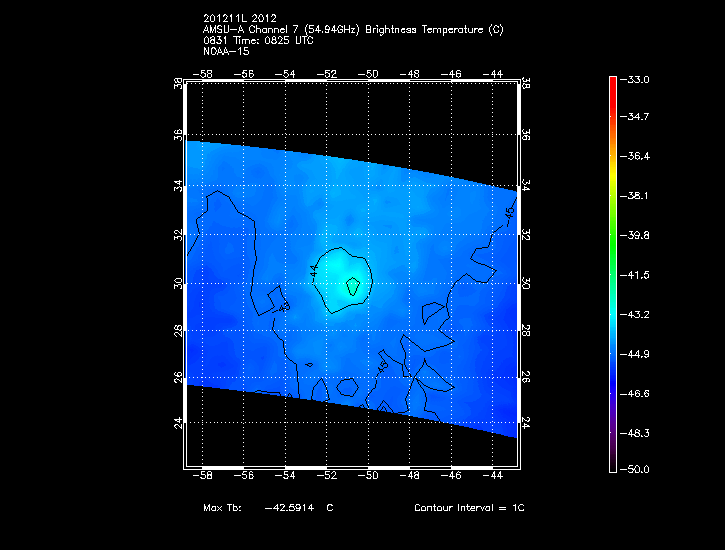This screenshot has width=725, height=550.
Task: Click the 24 latitude label on right axis
Action: pos(526,422)
